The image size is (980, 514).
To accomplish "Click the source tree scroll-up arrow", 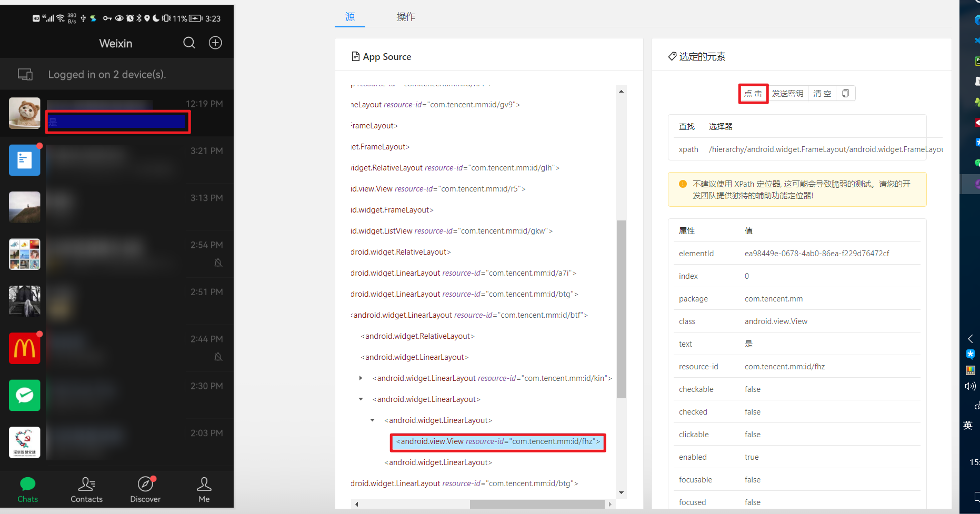I will [621, 91].
